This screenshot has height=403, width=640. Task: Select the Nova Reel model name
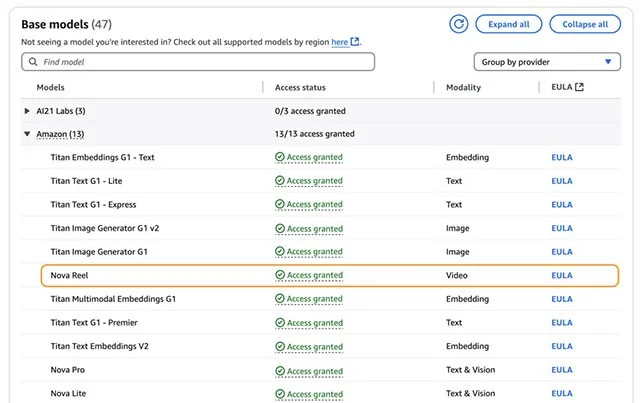click(x=69, y=275)
